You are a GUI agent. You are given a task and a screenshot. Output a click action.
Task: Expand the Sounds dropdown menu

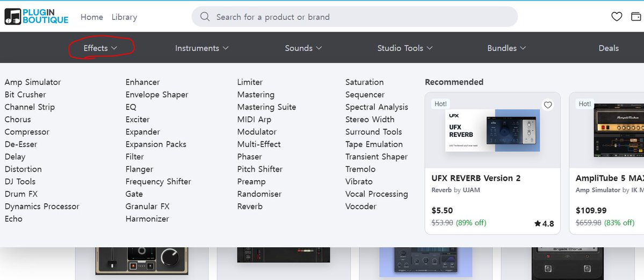click(x=303, y=48)
